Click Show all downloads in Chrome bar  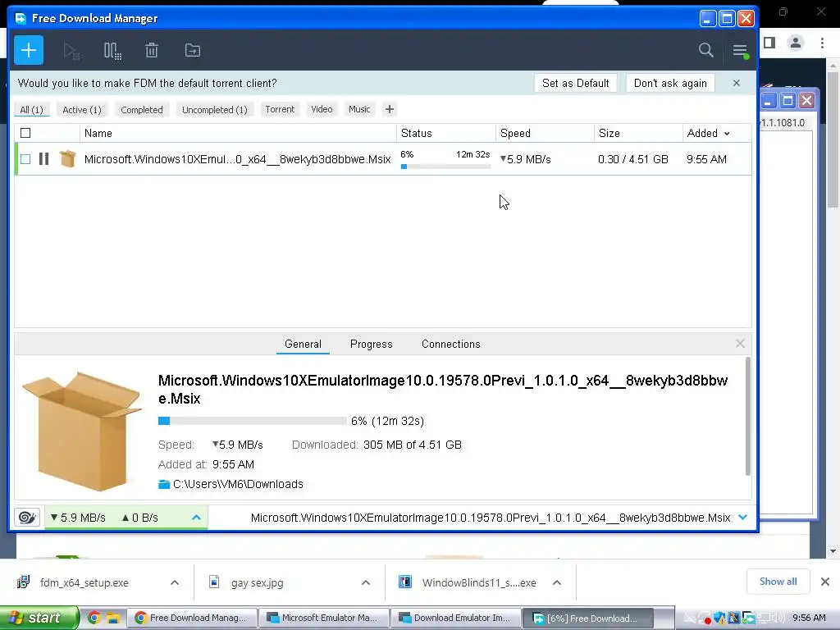pyautogui.click(x=778, y=582)
